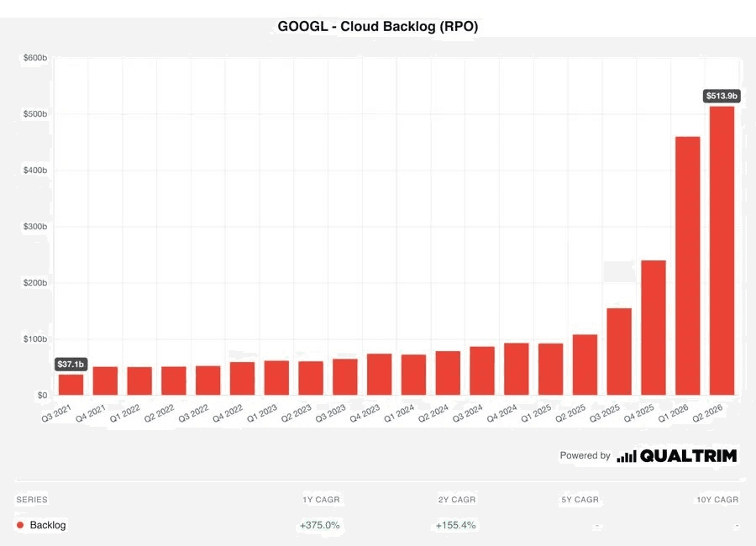Viewport: 756px width, 546px height.
Task: Click the 5Y CAGR column header
Action: click(580, 500)
